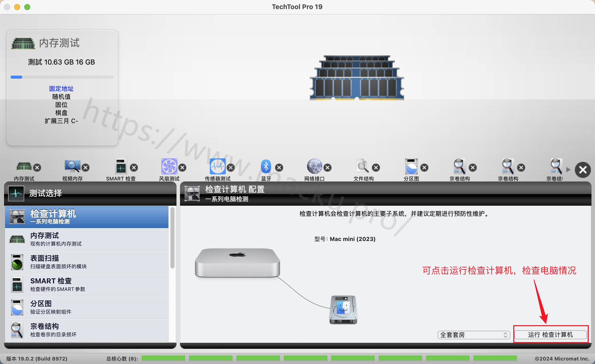Click the memory test progress bar

click(x=62, y=77)
